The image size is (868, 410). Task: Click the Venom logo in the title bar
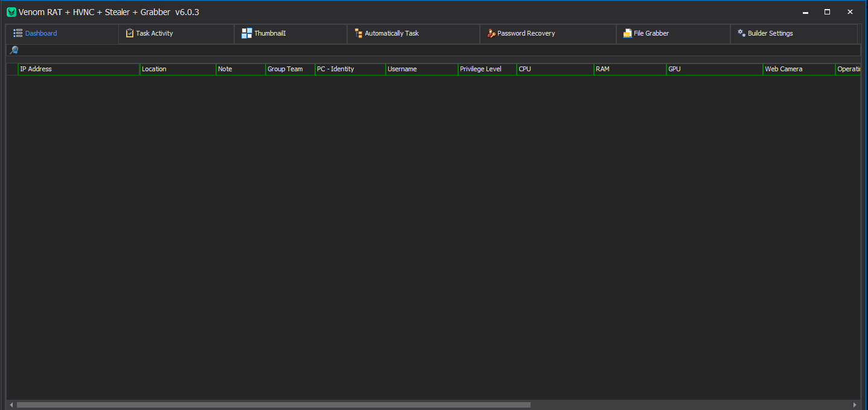[x=11, y=11]
